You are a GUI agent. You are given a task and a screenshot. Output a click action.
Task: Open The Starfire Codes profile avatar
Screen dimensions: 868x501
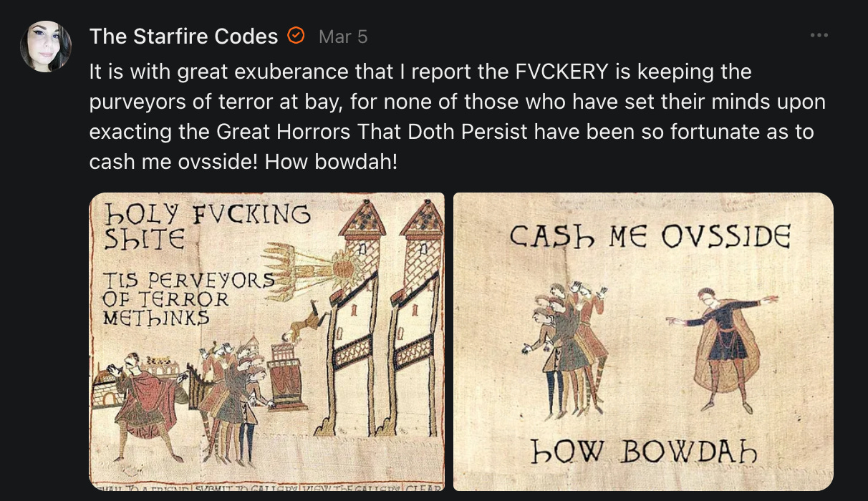point(46,47)
